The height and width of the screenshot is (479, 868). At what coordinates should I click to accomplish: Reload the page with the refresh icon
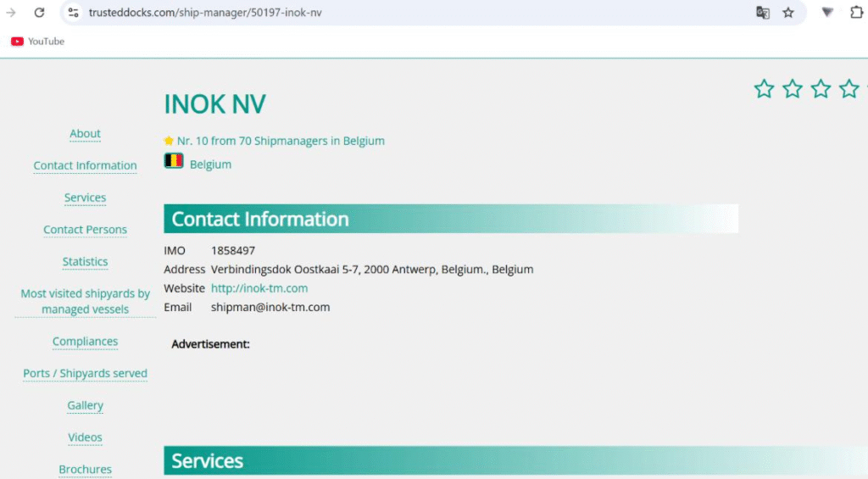point(39,13)
